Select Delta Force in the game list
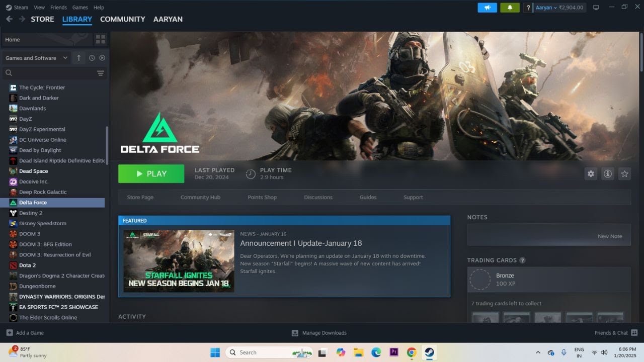Screen dimensions: 644x362 (52, 202)
